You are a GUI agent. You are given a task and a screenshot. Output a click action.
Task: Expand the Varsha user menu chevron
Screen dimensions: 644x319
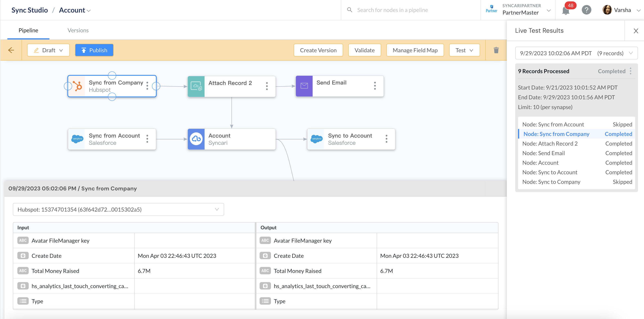[638, 11]
